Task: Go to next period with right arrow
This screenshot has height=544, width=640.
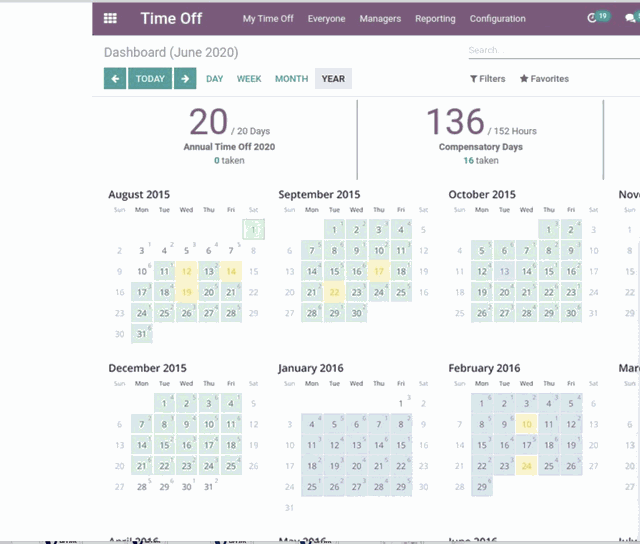Action: [x=185, y=79]
